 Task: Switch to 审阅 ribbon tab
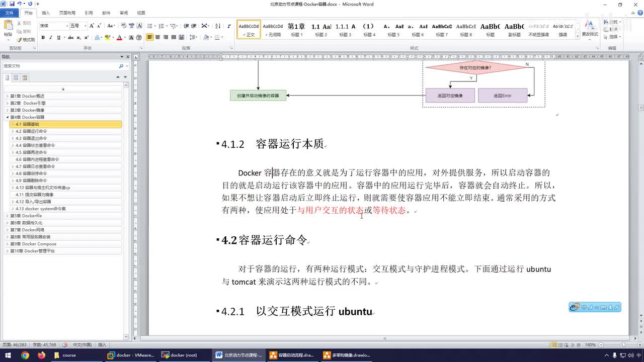[123, 13]
